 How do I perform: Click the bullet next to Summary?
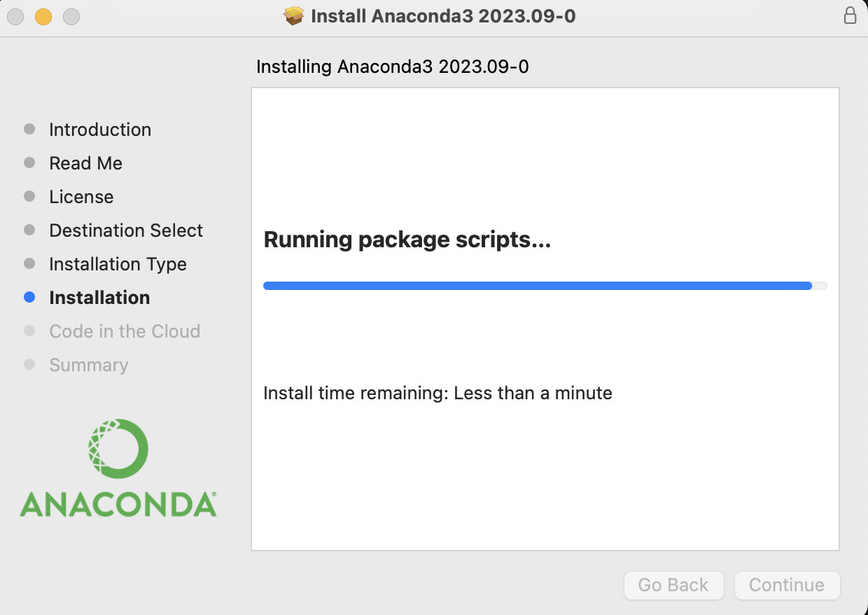[x=29, y=364]
